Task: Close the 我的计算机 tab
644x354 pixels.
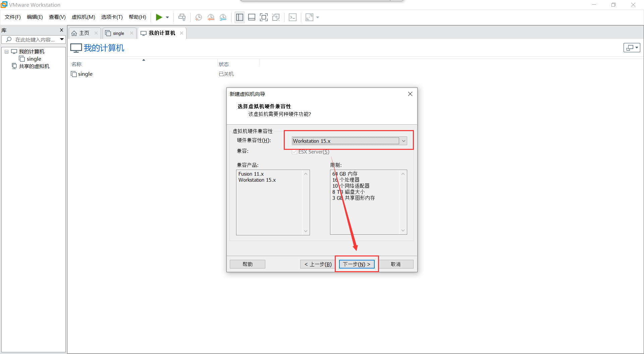Action: click(181, 33)
